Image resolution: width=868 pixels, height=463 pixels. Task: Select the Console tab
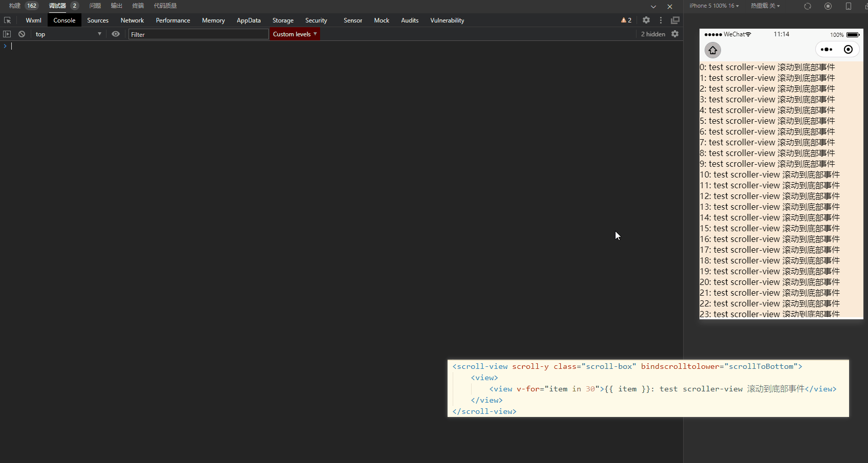point(65,20)
